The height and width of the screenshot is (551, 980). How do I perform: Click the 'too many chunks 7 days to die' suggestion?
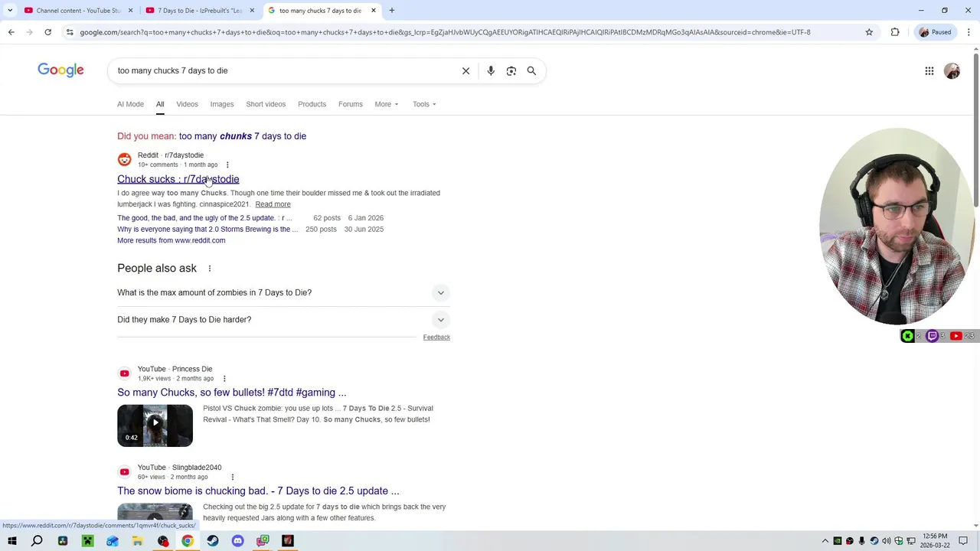point(243,136)
